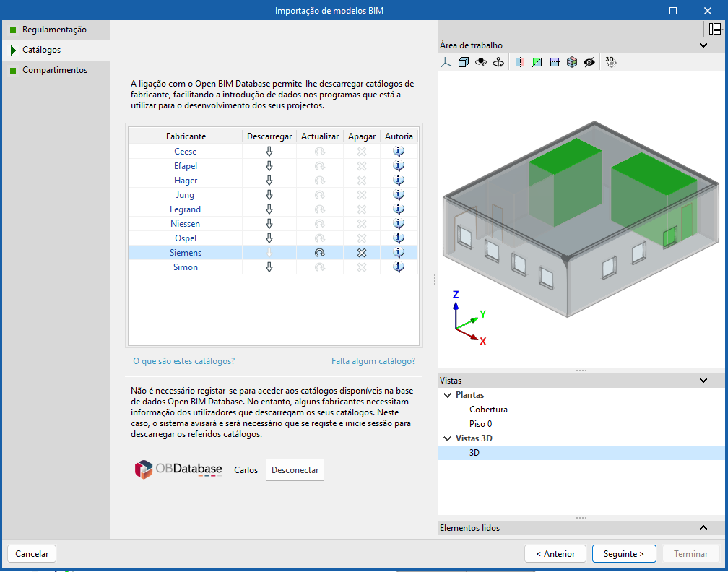Viewport: 728px width, 572px height.
Task: Expand the Elementos lidos panel
Action: pos(703,528)
